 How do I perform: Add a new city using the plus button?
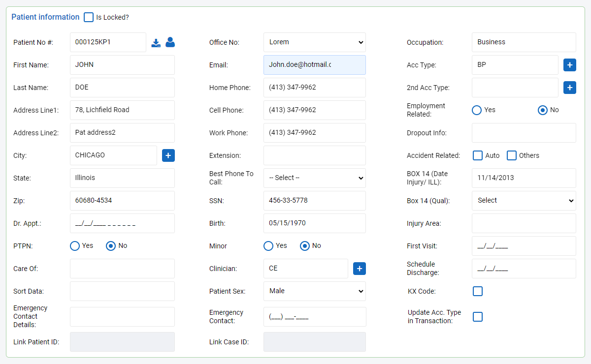tap(168, 155)
